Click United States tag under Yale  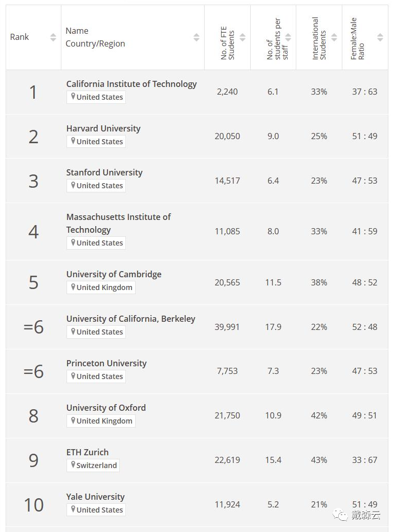click(96, 509)
